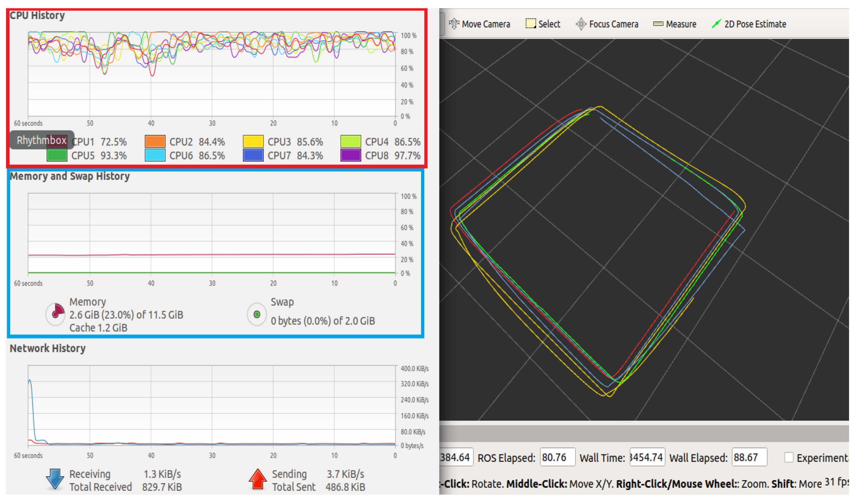Click the Total Sent value "486.8 KiB"
Viewport: 857px width, 504px height.
pos(345,487)
